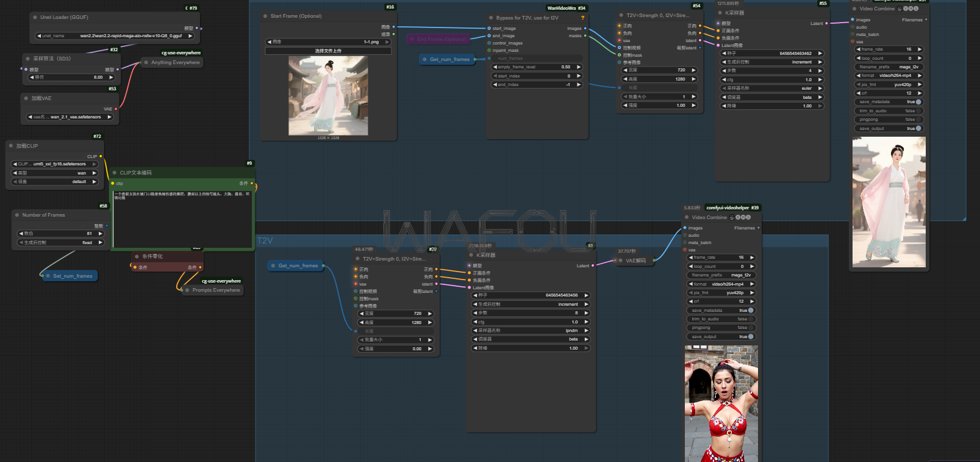Image resolution: width=980 pixels, height=462 pixels.
Task: Click the comfyui-videohelper badge on lower Video Combine
Action: click(732, 208)
